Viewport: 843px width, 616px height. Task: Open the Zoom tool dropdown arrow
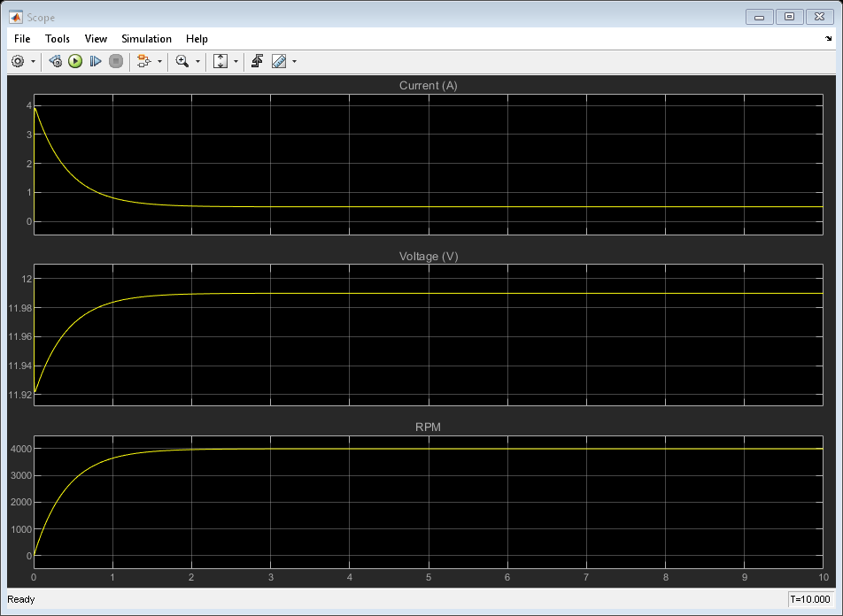click(x=197, y=62)
